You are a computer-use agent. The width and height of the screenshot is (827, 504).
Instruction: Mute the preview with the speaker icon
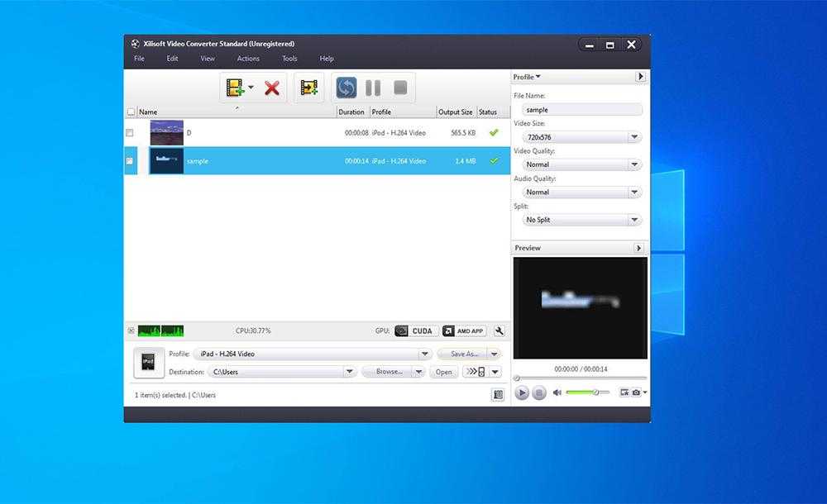click(557, 392)
